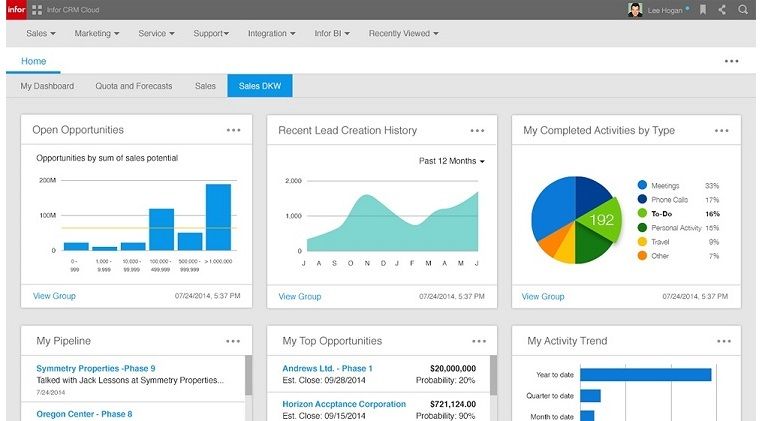The height and width of the screenshot is (421, 763).
Task: Open the Past 12 Months dropdown
Action: tap(452, 161)
